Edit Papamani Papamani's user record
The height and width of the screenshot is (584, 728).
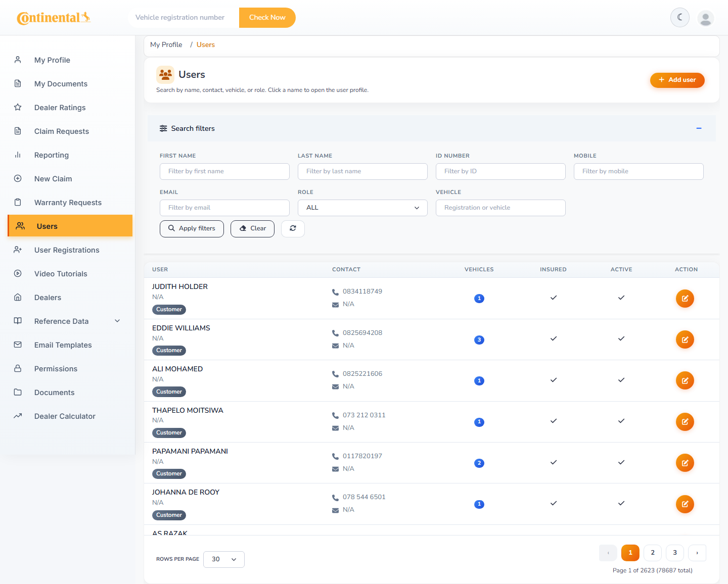[685, 463]
